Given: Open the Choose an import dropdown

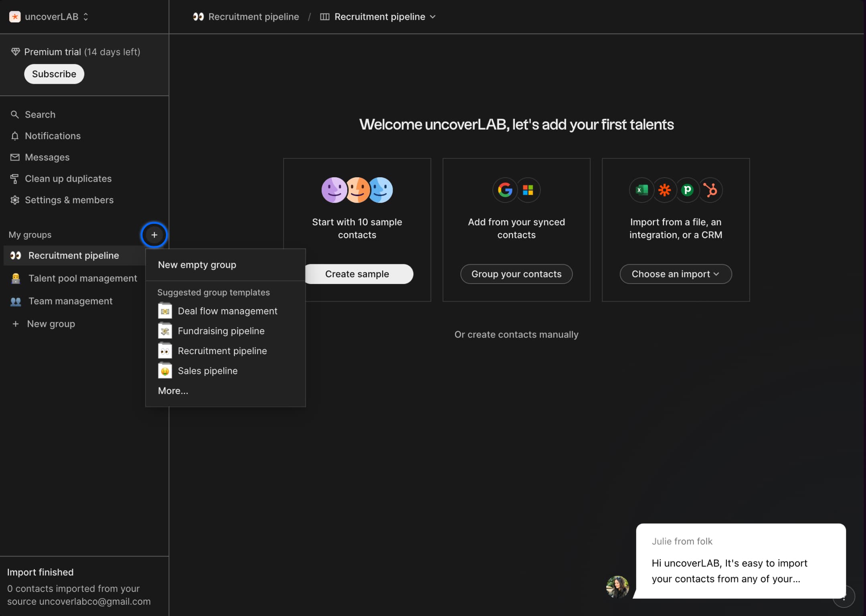Looking at the screenshot, I should point(676,274).
